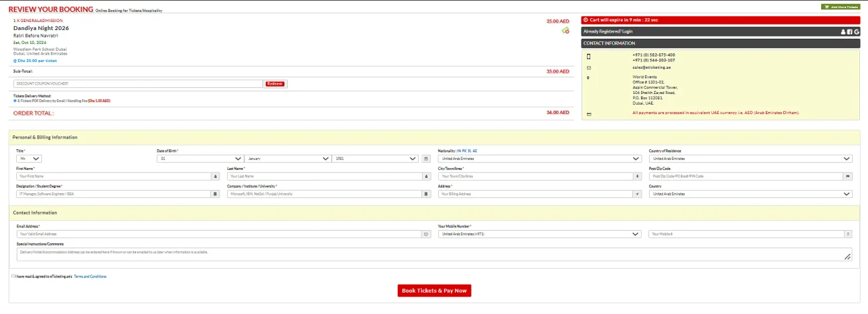Viewport: 868px width, 314px height.
Task: Open the Title dropdown
Action: coord(29,159)
